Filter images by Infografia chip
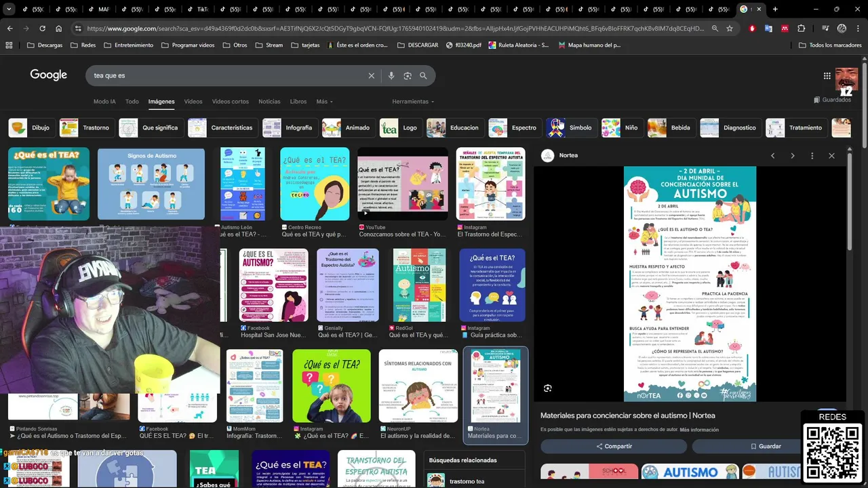This screenshot has height=488, width=868. point(290,127)
